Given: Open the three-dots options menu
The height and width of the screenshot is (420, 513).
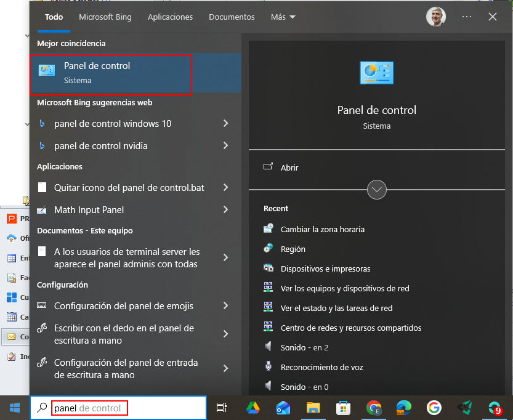Looking at the screenshot, I should coord(467,17).
